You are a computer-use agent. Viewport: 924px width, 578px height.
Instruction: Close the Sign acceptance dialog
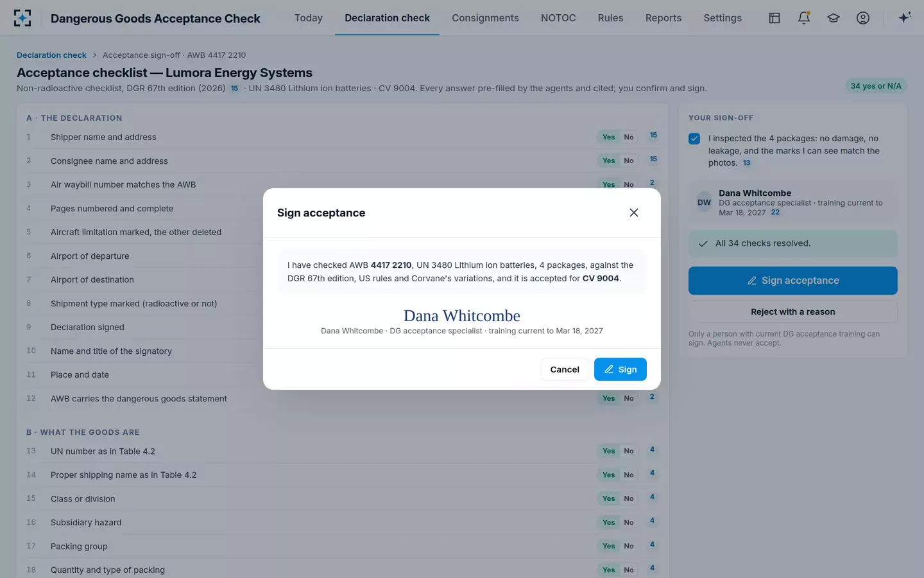click(634, 213)
